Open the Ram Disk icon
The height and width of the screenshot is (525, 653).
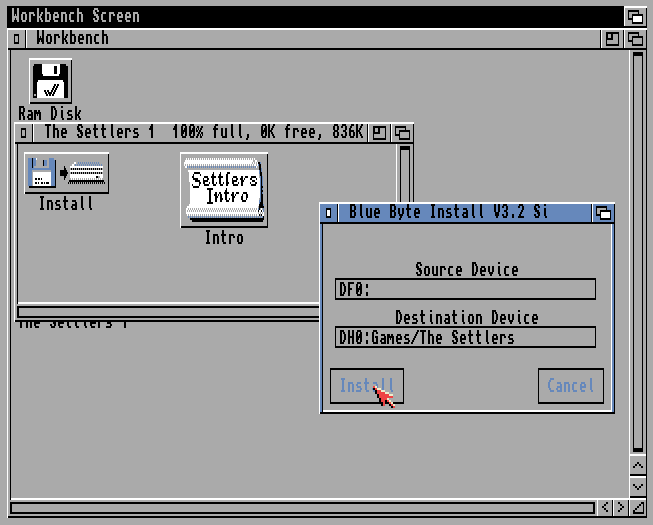(x=50, y=81)
